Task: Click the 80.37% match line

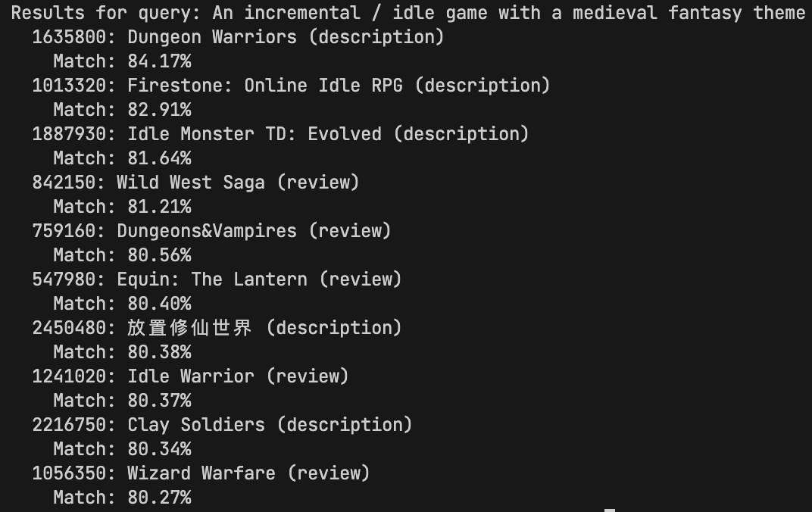Action: pyautogui.click(x=122, y=401)
